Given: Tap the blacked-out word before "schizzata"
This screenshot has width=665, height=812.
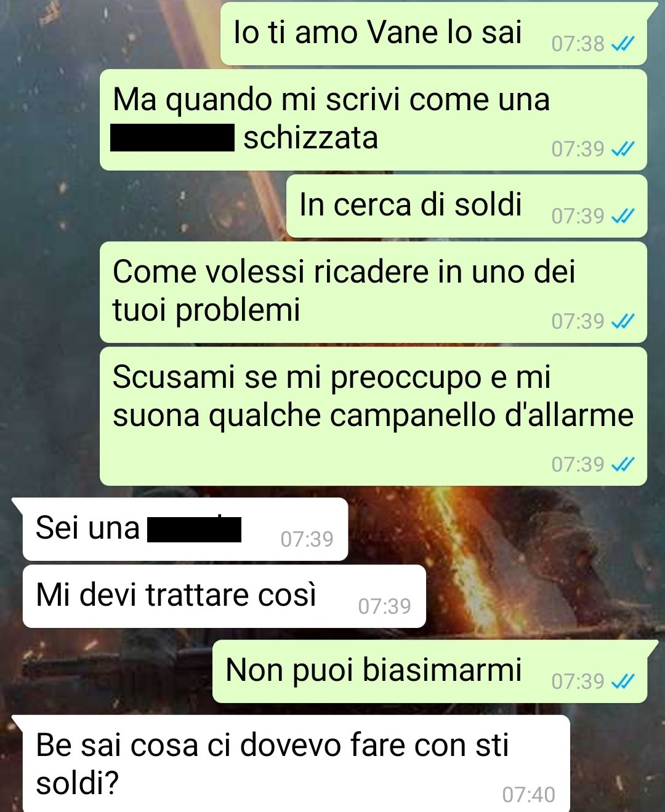Looking at the screenshot, I should [172, 137].
